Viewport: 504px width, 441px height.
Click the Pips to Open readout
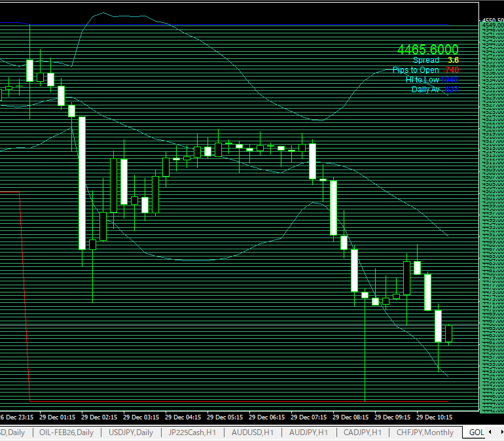tap(416, 70)
